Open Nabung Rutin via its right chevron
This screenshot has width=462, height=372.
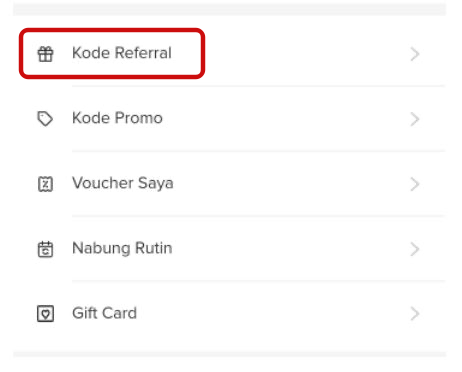[415, 249]
